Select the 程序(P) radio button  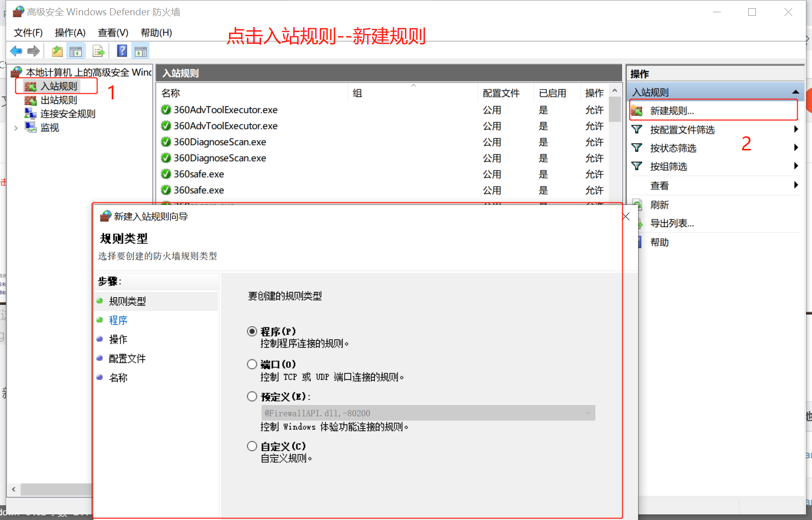coord(252,331)
